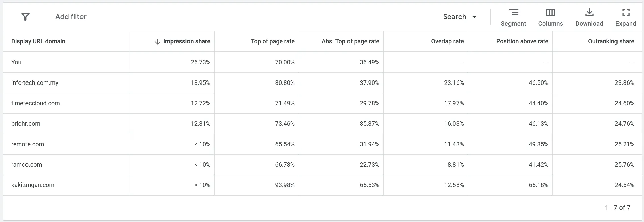The image size is (644, 222).
Task: Click the Segment icon
Action: coord(513,16)
